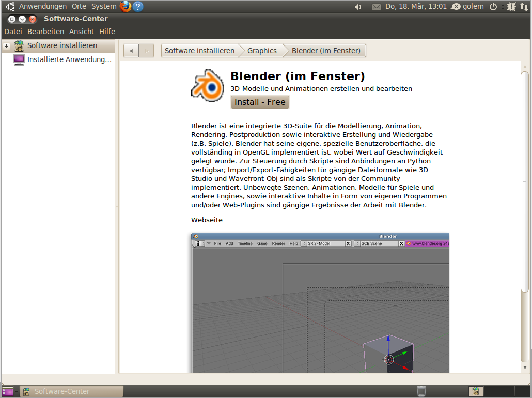Open the System menu in the top panel
The image size is (532, 398).
(103, 6)
